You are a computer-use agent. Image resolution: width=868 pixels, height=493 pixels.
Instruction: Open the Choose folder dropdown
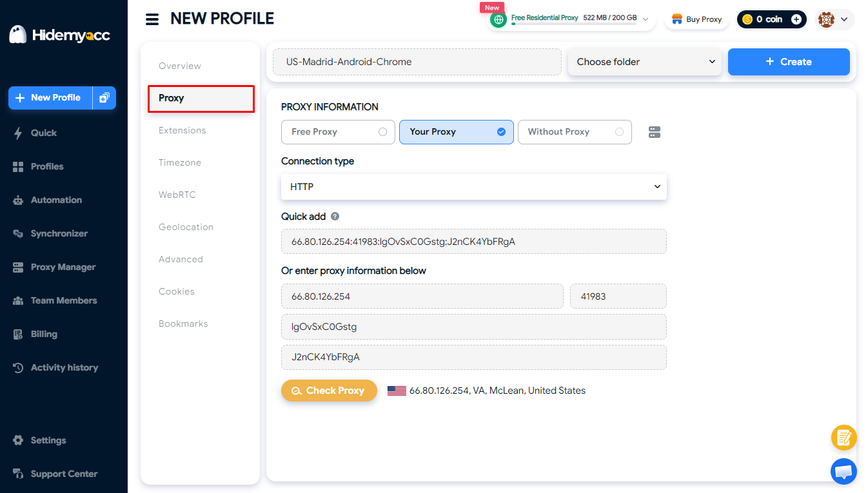click(x=645, y=62)
